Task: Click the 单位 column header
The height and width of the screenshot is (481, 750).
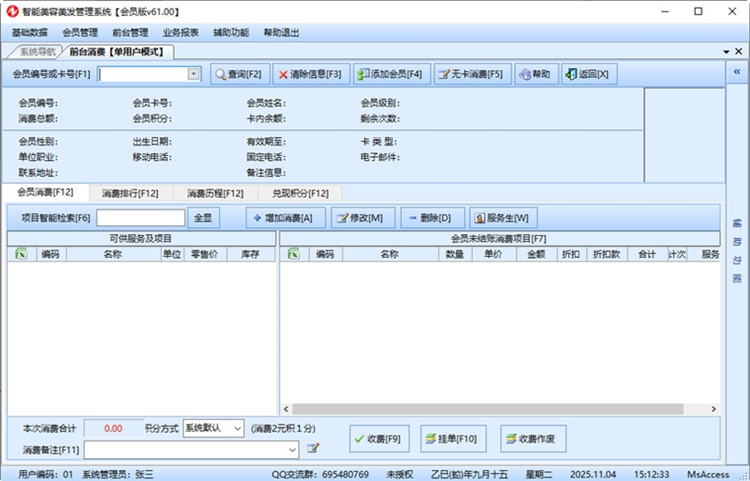Action: [x=172, y=254]
